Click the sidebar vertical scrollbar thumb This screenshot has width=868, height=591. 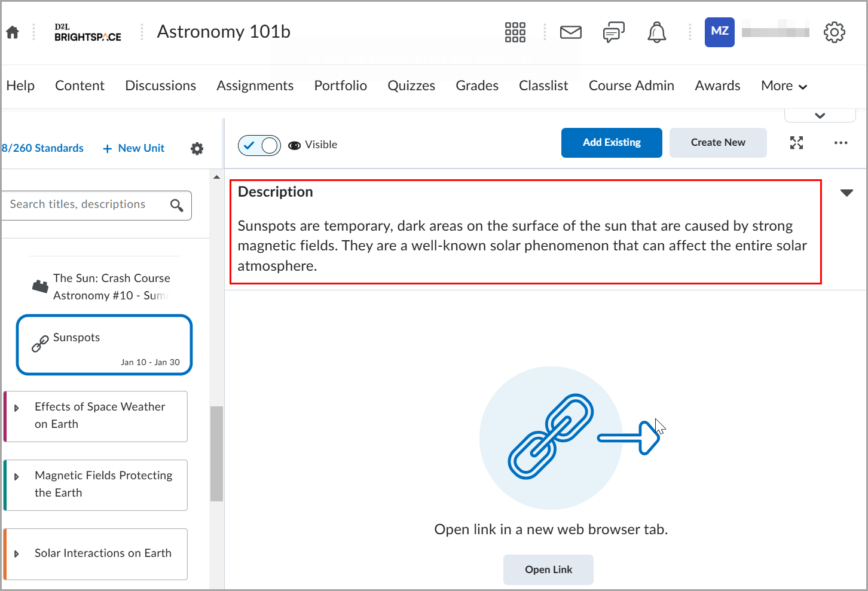pyautogui.click(x=216, y=453)
